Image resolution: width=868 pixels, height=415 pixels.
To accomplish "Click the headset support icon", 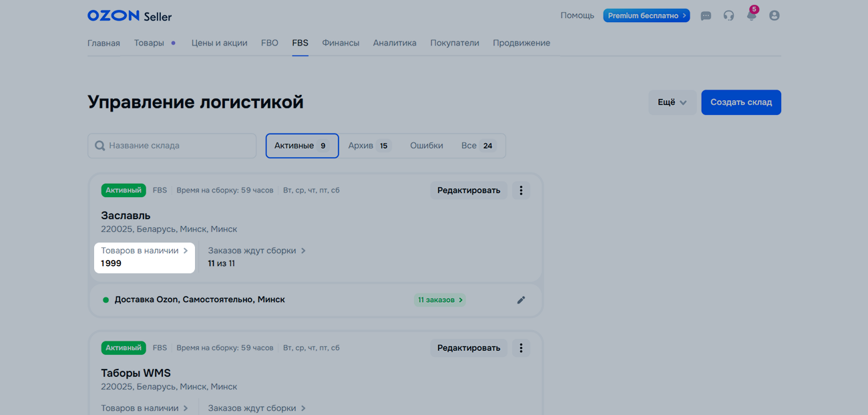I will click(728, 15).
